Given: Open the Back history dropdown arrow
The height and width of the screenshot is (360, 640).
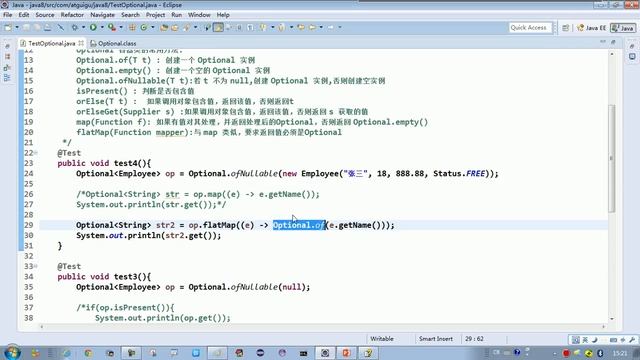Looking at the screenshot, I should (x=321, y=27).
